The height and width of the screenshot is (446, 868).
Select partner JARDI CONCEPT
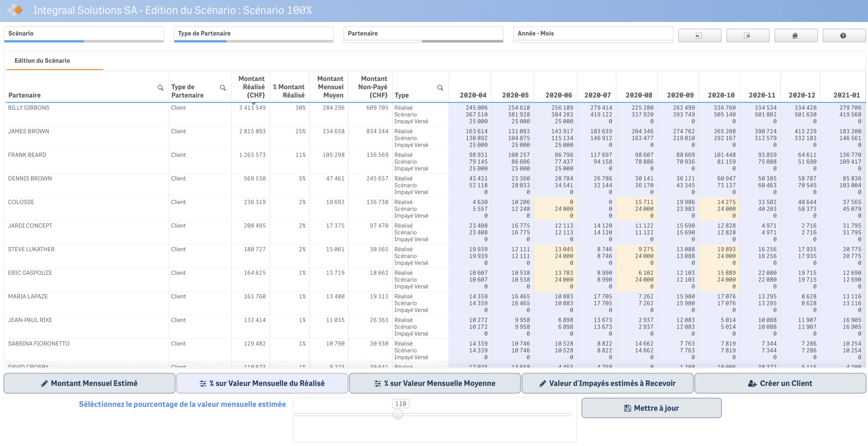coord(30,226)
